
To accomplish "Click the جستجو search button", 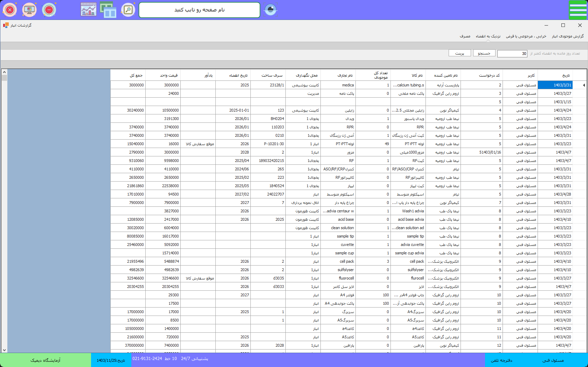I will (x=484, y=53).
